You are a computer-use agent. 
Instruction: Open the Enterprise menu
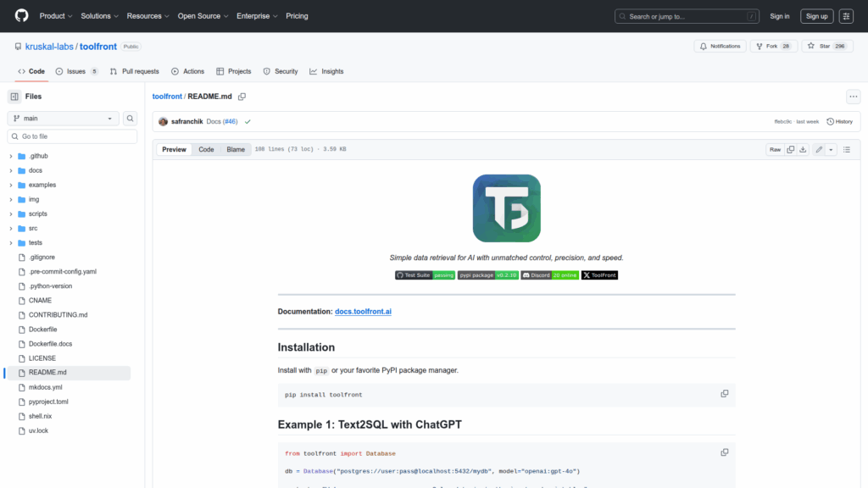tap(257, 16)
